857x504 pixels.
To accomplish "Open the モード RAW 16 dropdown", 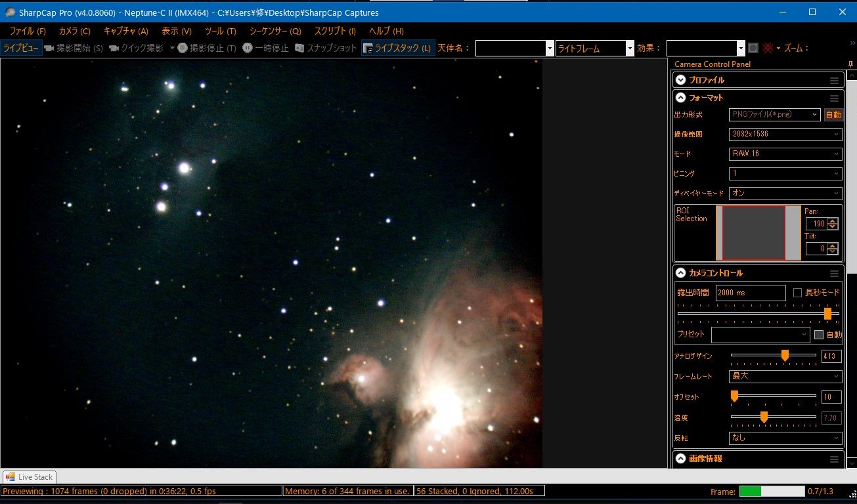I will click(x=785, y=154).
